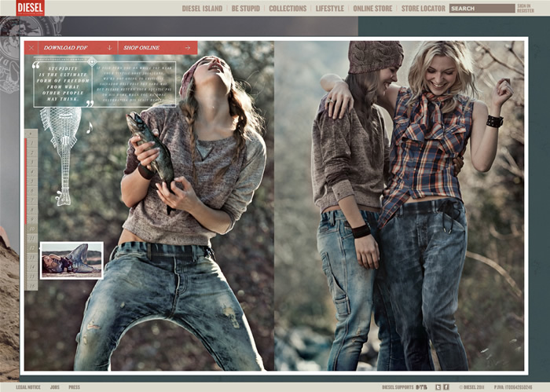Jump to lookbook page 5

tap(32, 181)
